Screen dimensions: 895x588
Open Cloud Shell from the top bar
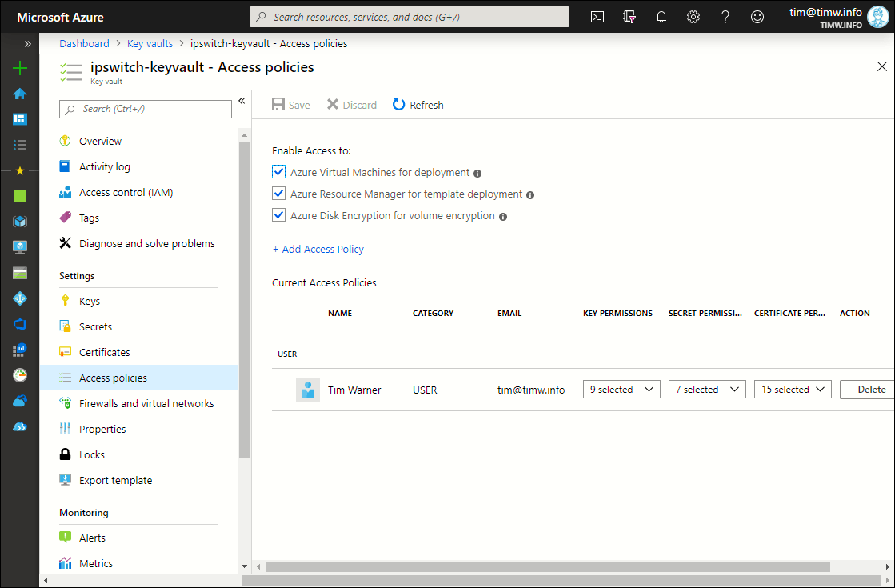tap(597, 17)
